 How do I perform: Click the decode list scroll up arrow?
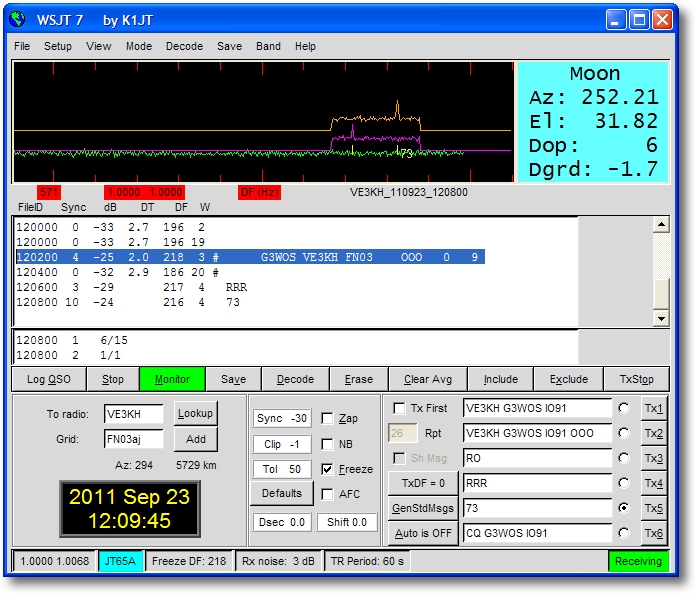pyautogui.click(x=661, y=225)
